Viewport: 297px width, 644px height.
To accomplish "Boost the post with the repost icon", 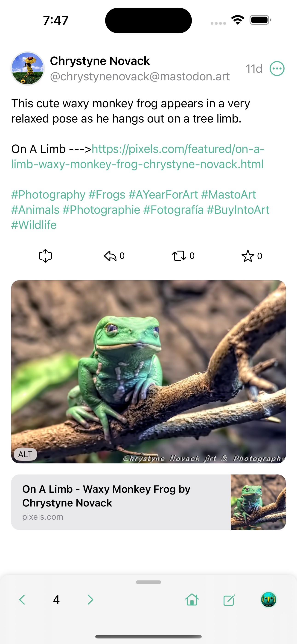I will tap(179, 256).
